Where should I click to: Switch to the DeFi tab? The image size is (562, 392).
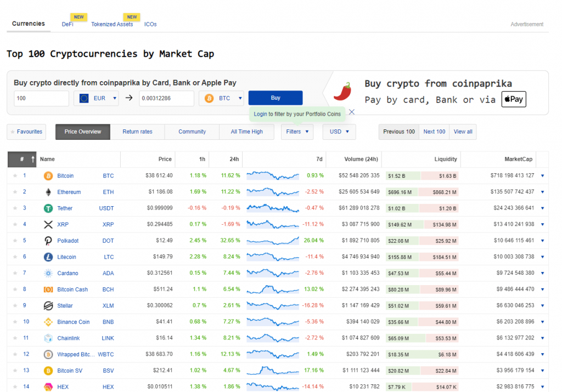68,24
